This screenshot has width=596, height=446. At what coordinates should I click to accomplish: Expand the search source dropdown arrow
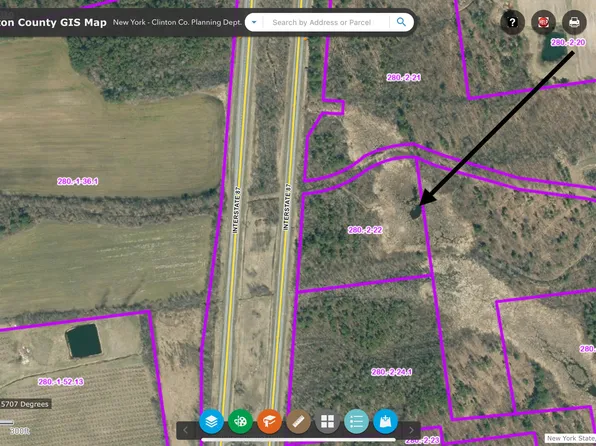(254, 22)
